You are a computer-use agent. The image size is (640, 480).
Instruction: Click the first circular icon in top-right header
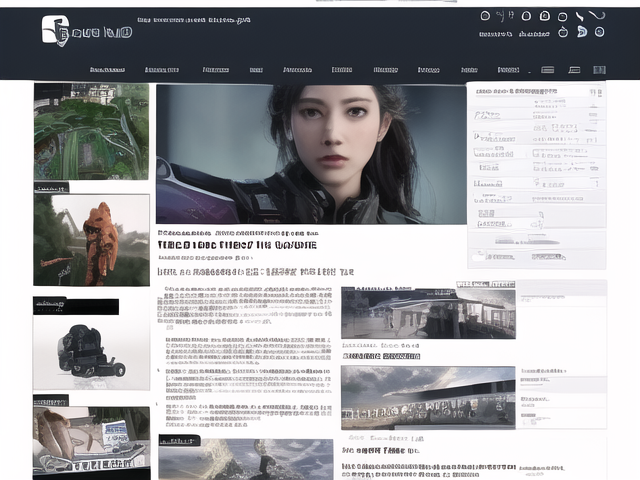(x=485, y=16)
